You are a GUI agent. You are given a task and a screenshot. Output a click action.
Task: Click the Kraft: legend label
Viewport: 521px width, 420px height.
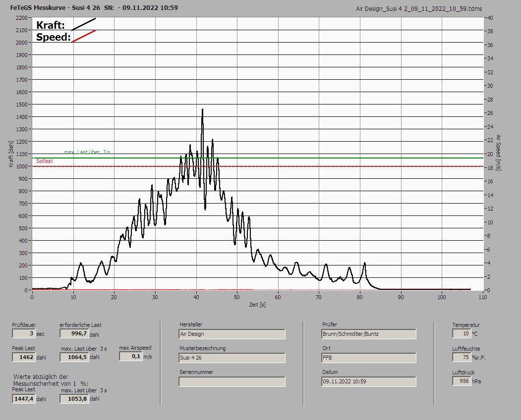pyautogui.click(x=50, y=25)
